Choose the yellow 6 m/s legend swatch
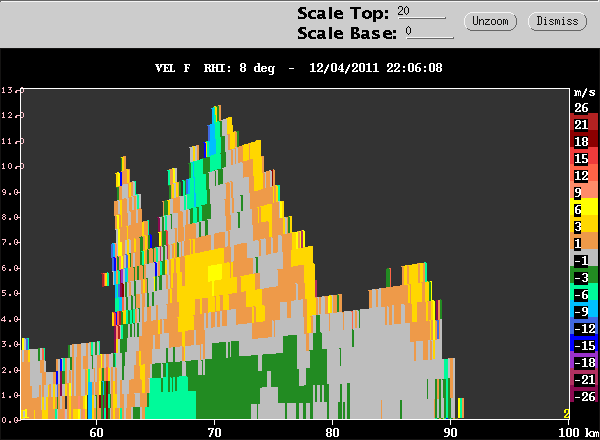 [581, 209]
